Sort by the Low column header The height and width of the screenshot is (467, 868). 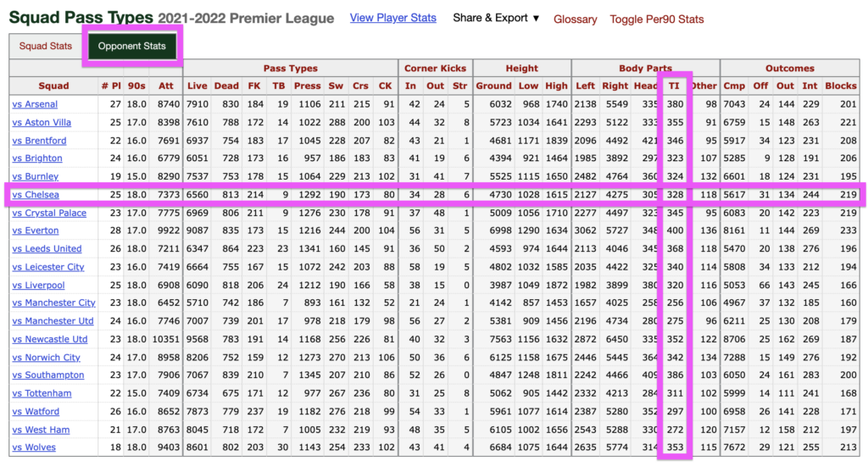pyautogui.click(x=528, y=86)
